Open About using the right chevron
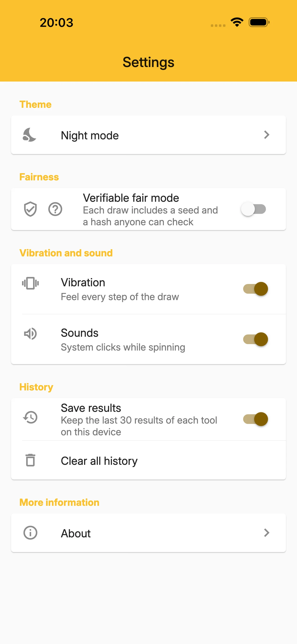297x644 pixels. (x=267, y=533)
